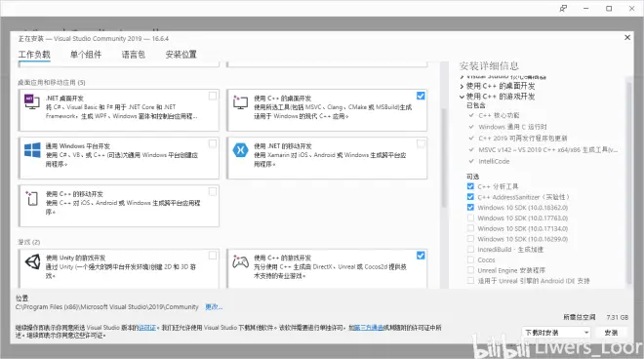The width and height of the screenshot is (644, 359).
Task: Check the IncrediBuild option
Action: pyautogui.click(x=470, y=250)
